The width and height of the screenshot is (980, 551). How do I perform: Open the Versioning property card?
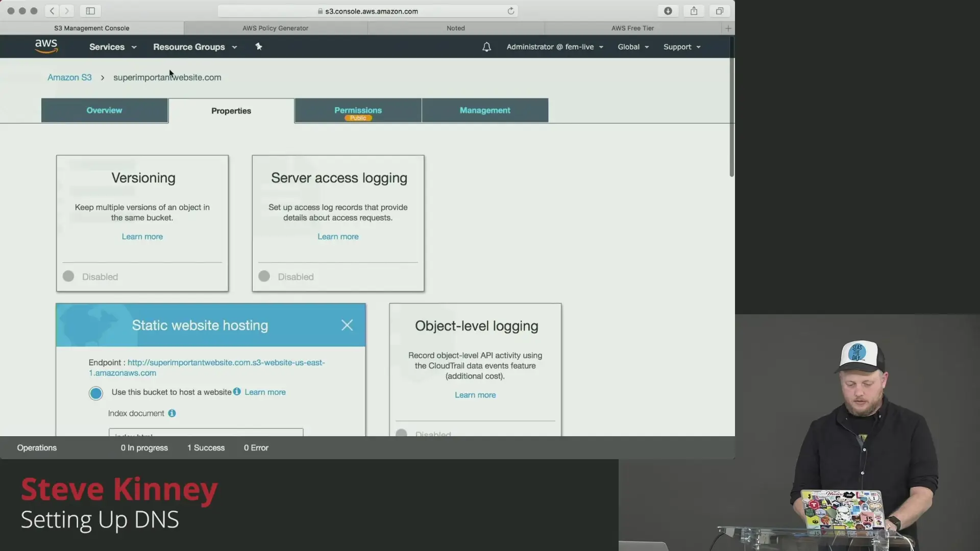[x=142, y=223]
